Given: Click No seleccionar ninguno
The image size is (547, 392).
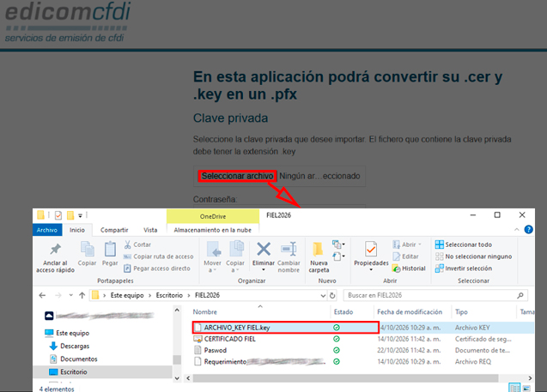Looking at the screenshot, I should coord(473,256).
